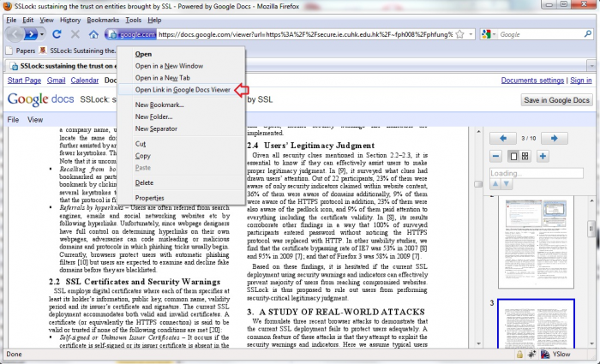
Task: Click the forward navigation arrow button
Action: 31,34
